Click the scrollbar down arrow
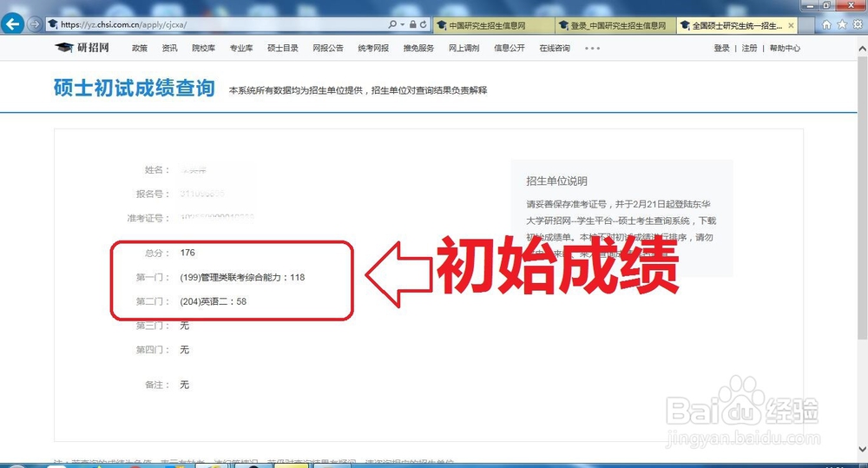 (x=863, y=449)
